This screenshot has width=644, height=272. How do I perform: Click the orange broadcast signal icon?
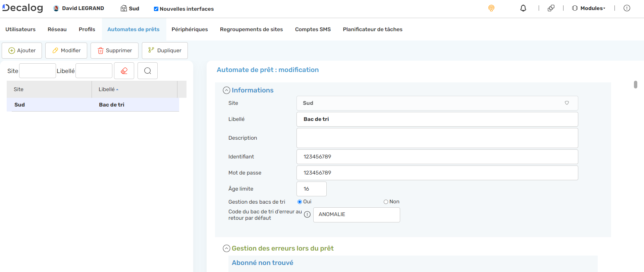[491, 8]
